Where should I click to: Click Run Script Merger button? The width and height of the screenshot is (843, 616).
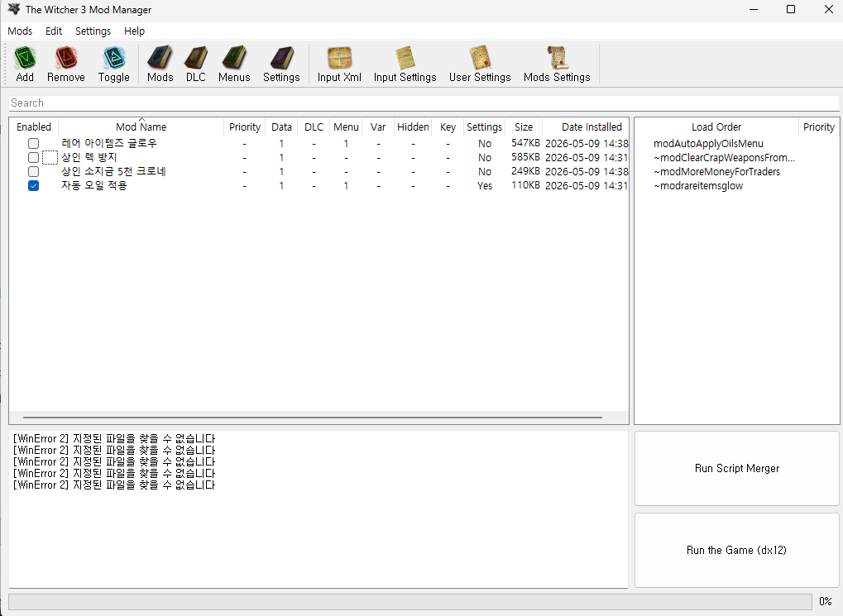pyautogui.click(x=736, y=468)
